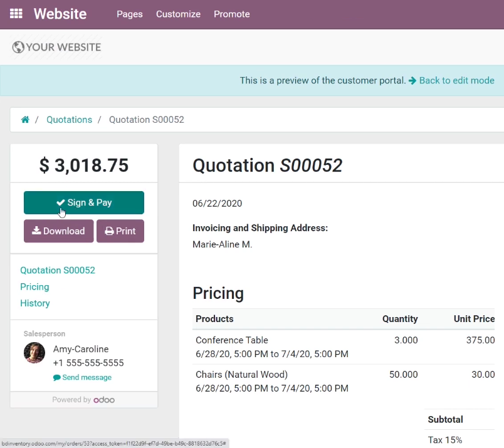Click the Odoo logo in Powered by footer
The height and width of the screenshot is (448, 504).
104,400
